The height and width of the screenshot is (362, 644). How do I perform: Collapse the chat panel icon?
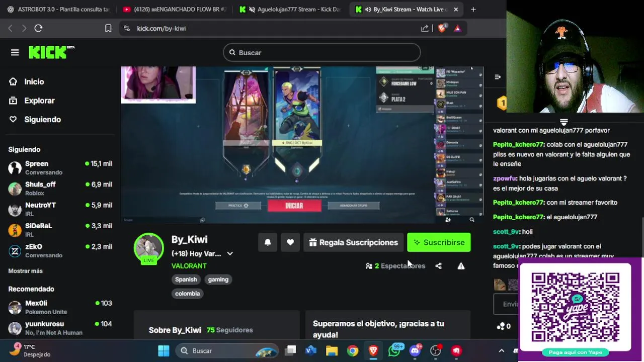(498, 77)
